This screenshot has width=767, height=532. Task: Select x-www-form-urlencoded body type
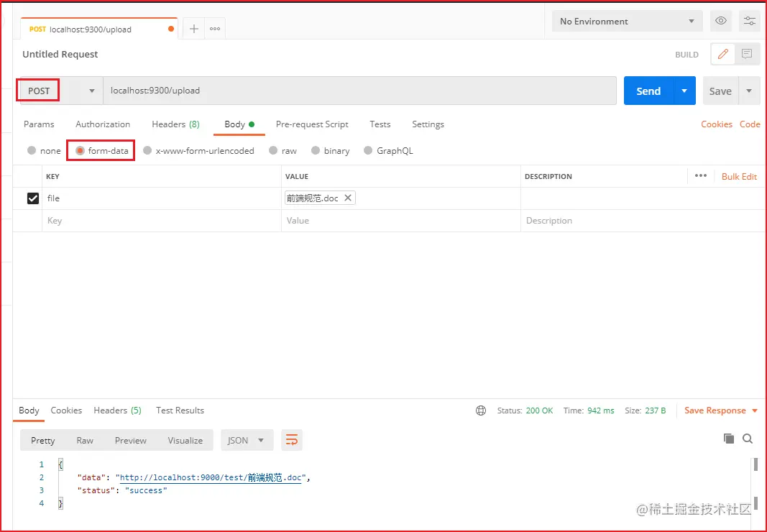(x=147, y=151)
